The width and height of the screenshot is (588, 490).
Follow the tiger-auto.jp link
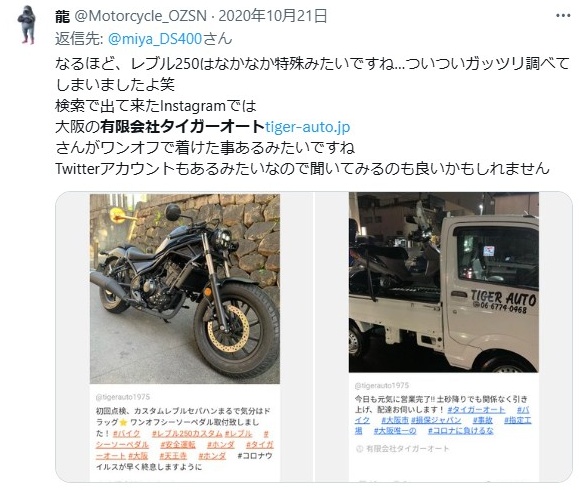tap(308, 127)
